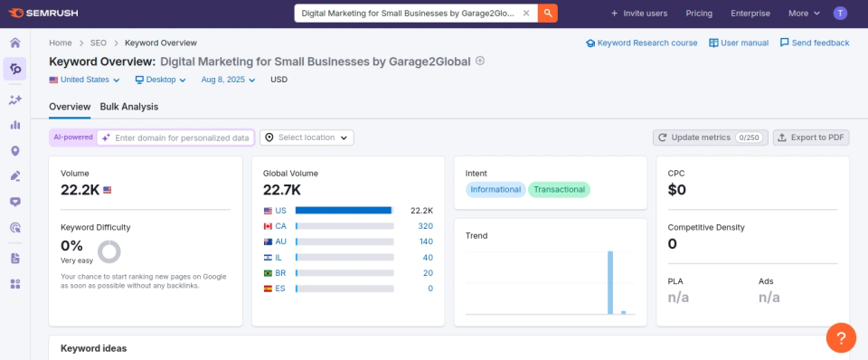Open the Home icon in the sidebar
Screen dimensions: 868x360
tap(15, 43)
